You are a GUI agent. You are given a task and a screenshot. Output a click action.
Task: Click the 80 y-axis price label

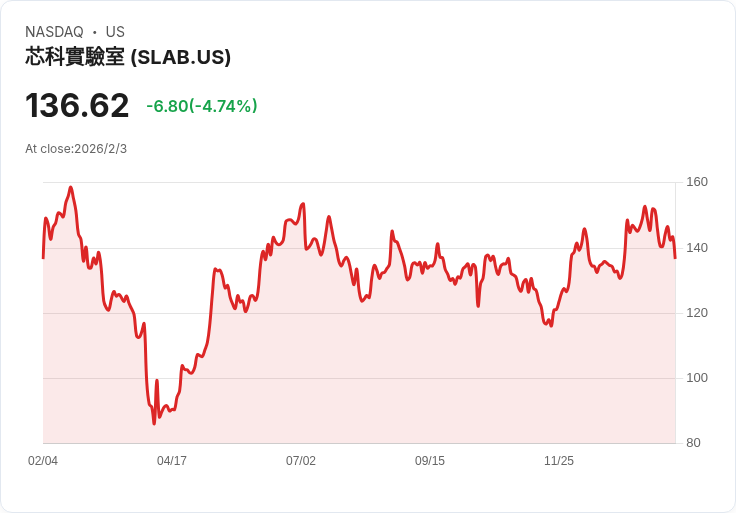(694, 443)
